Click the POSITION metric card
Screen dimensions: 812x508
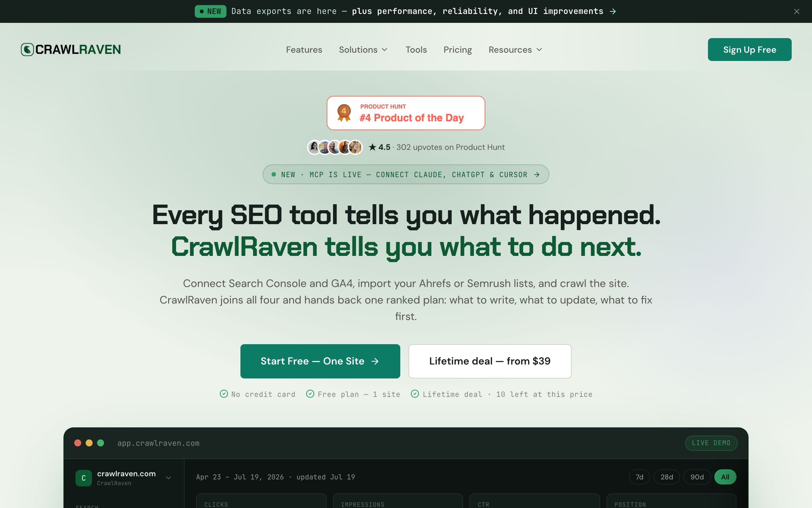click(x=671, y=501)
